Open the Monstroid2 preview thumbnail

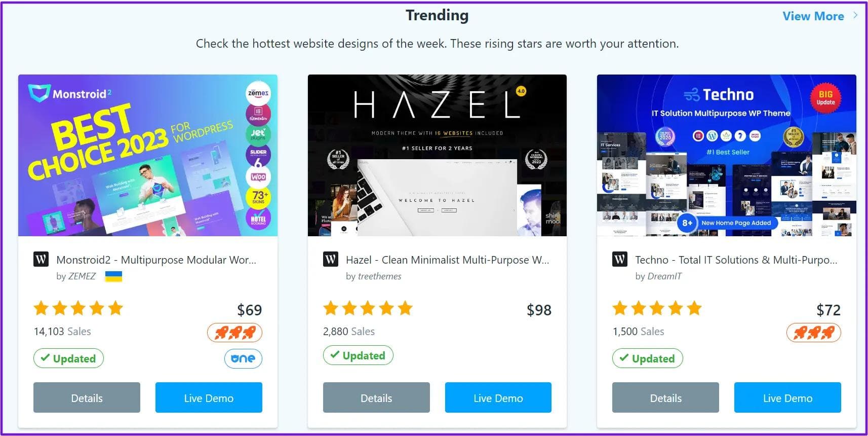pyautogui.click(x=148, y=155)
